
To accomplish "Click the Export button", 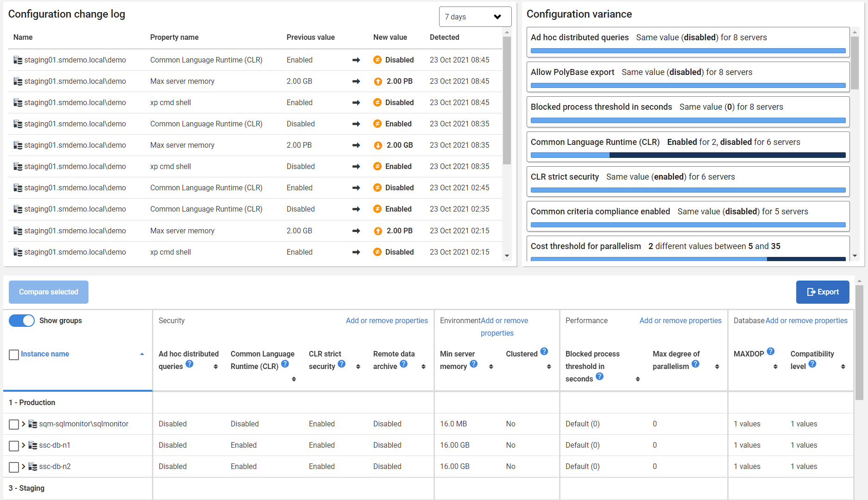I will (x=823, y=292).
